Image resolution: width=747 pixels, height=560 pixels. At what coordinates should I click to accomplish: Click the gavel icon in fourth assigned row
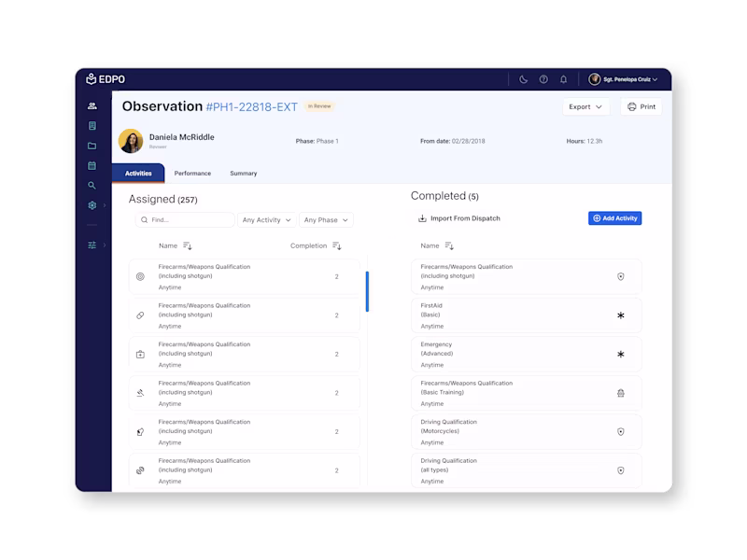(140, 393)
